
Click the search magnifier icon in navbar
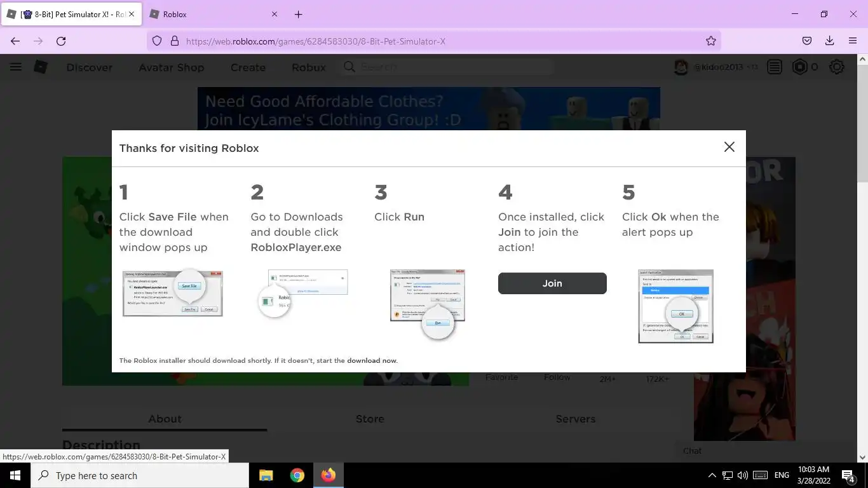point(349,67)
